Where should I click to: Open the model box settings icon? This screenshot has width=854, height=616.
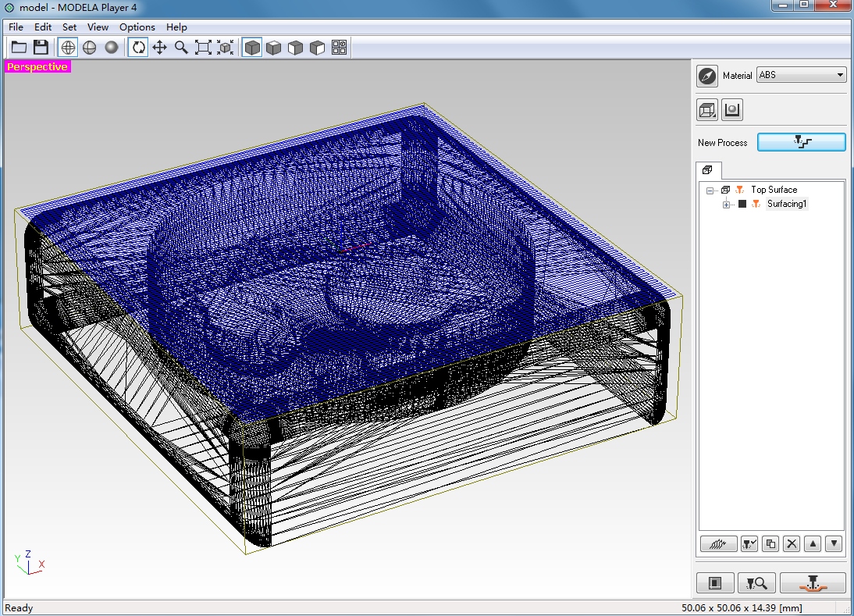[707, 110]
